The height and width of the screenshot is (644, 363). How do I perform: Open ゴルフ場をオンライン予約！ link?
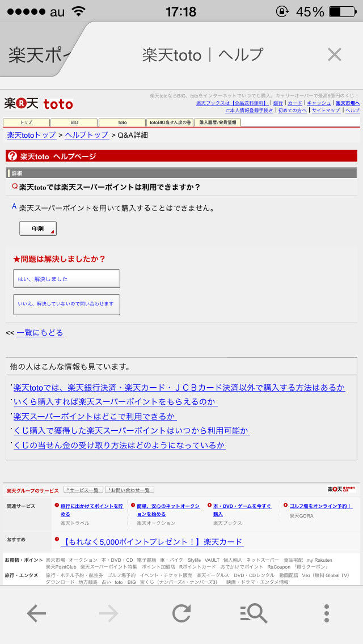tap(320, 506)
